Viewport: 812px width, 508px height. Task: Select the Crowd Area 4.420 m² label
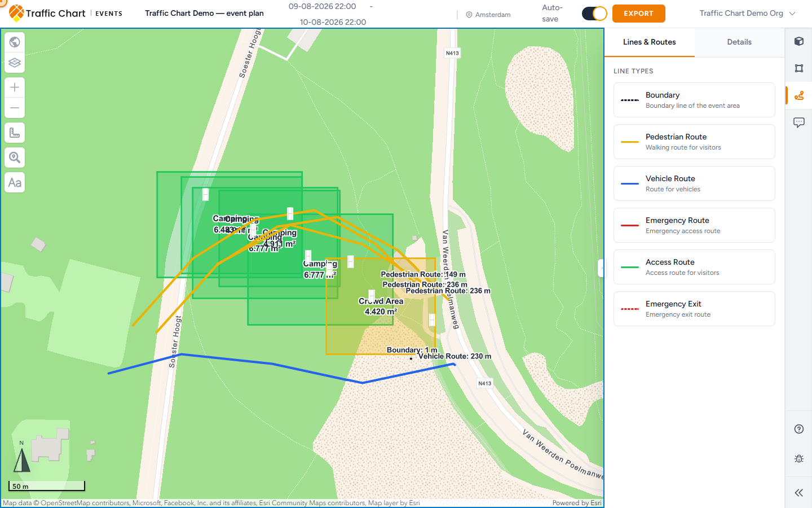coord(381,306)
